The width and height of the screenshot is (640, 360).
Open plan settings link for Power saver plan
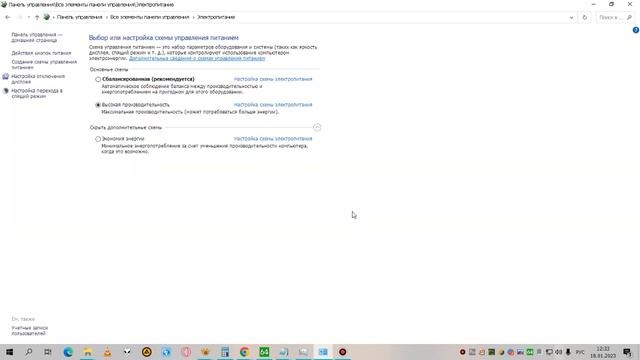pos(273,139)
